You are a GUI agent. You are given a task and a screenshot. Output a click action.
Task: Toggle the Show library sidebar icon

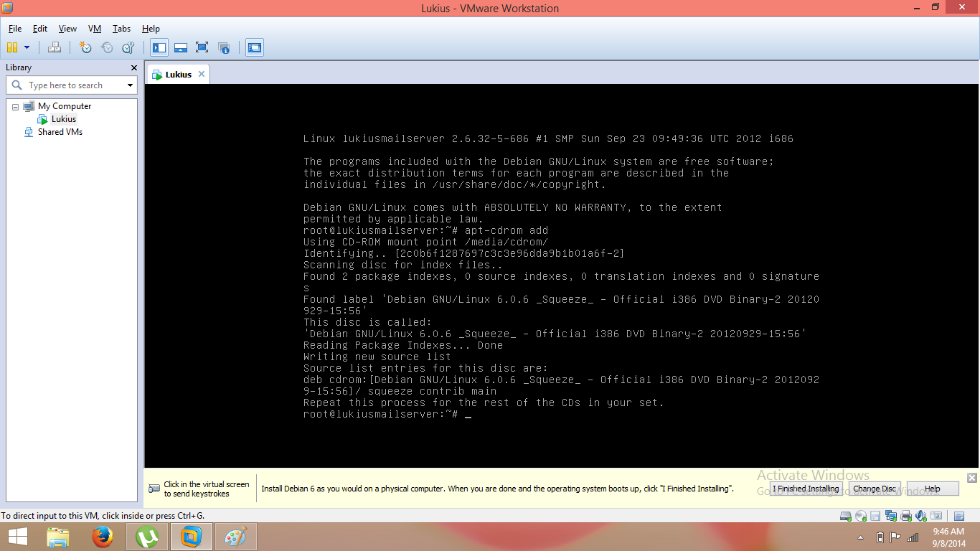click(x=159, y=47)
